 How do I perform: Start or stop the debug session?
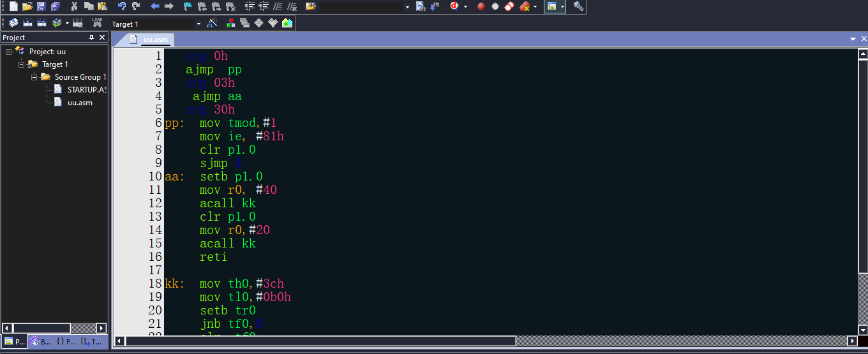point(454,6)
